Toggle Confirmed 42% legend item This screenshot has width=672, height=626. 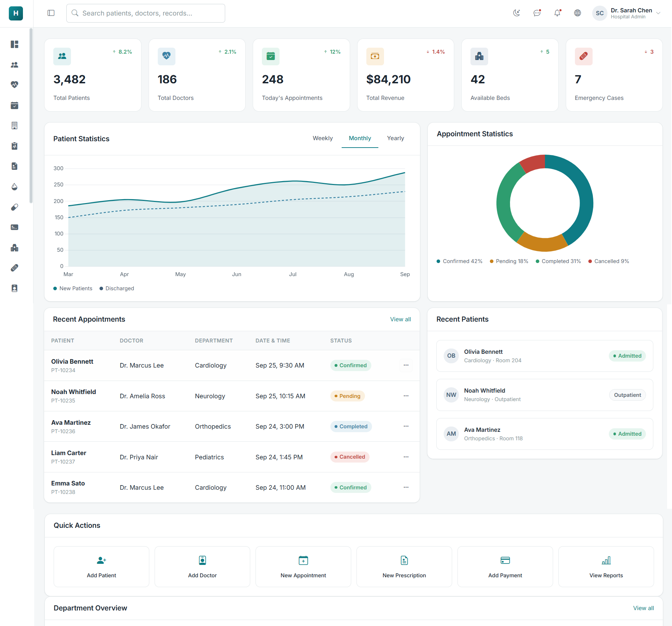(x=460, y=261)
